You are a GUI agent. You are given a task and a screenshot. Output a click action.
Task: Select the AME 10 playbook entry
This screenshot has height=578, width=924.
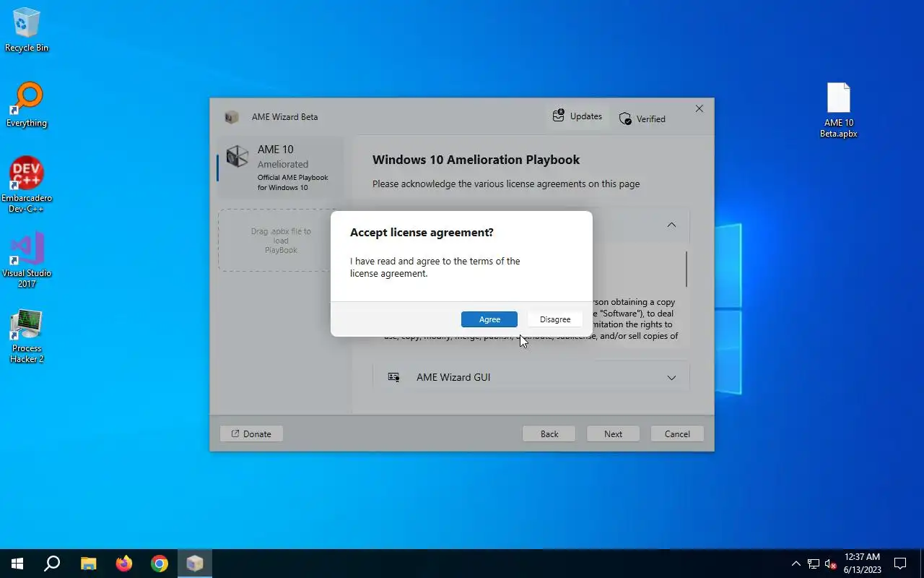[x=281, y=168]
